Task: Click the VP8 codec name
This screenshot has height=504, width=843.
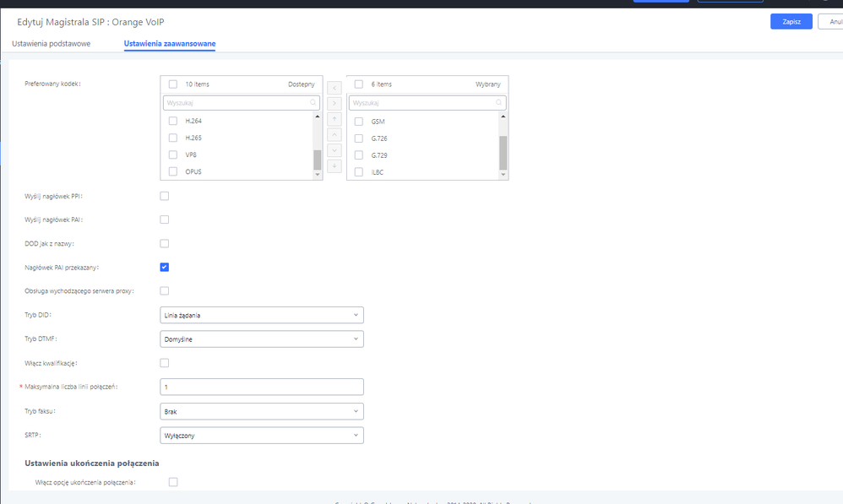Action: 191,154
